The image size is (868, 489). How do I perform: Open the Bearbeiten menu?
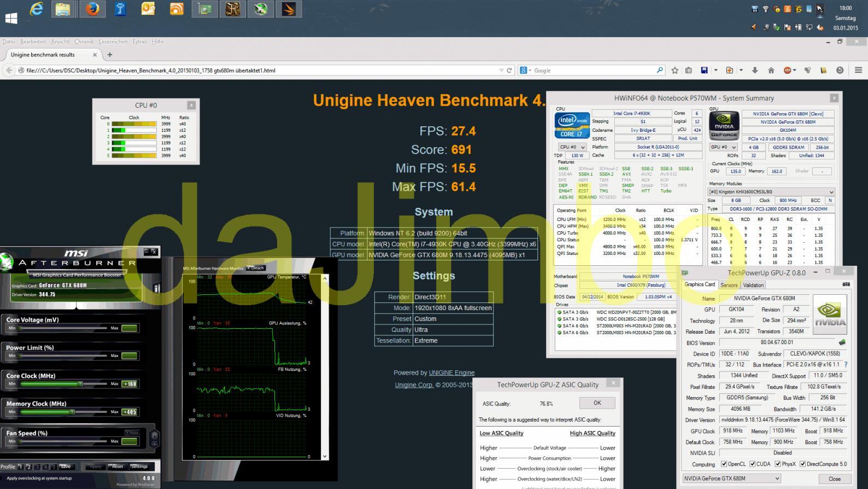pos(33,42)
